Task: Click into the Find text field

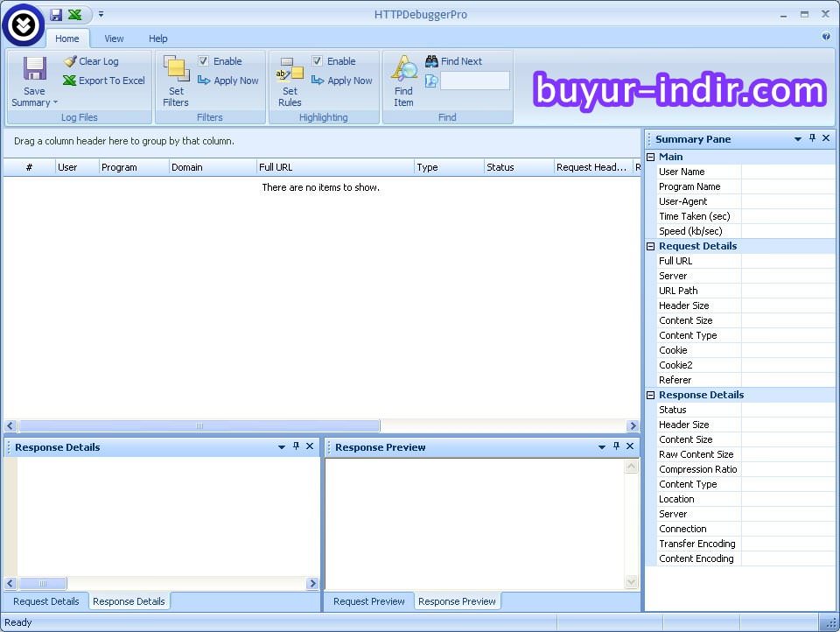Action: [474, 81]
